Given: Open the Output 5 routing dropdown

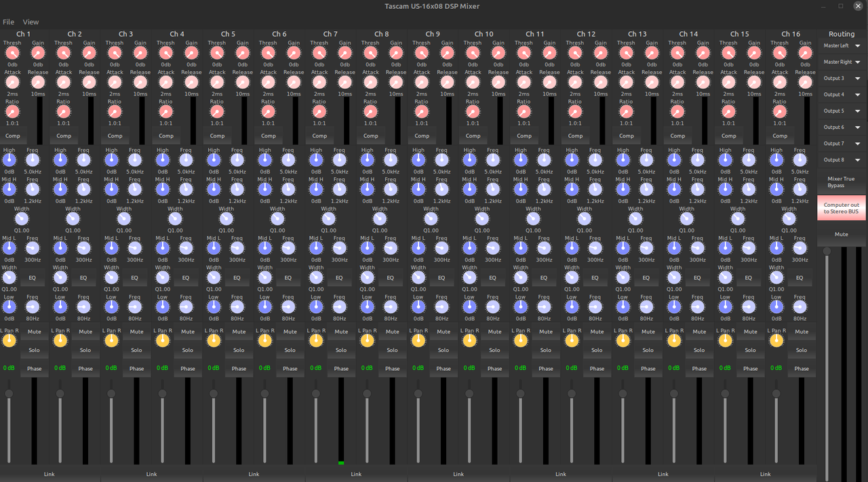Looking at the screenshot, I should pos(842,111).
